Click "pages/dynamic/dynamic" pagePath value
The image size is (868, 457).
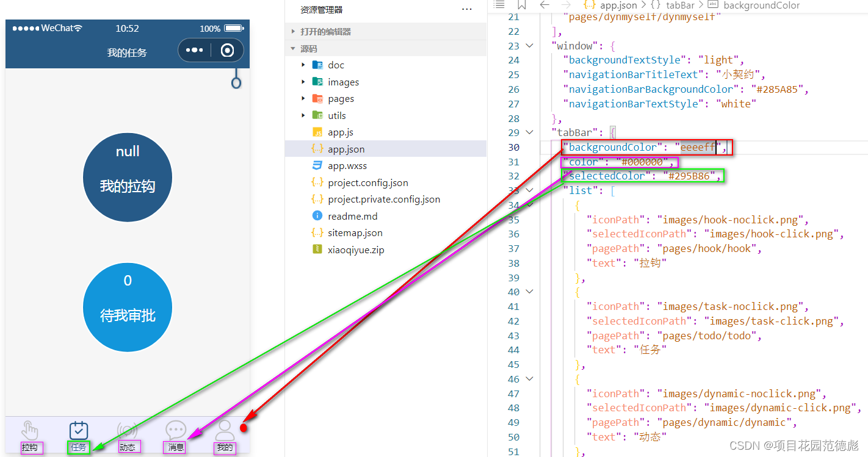point(725,422)
